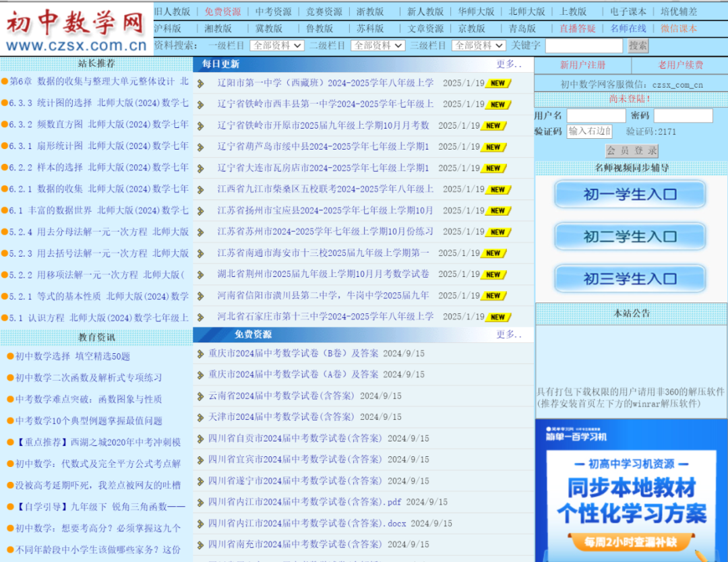Open 【重点推荐】西湖之城2020年中考冲刺模 link

(x=98, y=442)
